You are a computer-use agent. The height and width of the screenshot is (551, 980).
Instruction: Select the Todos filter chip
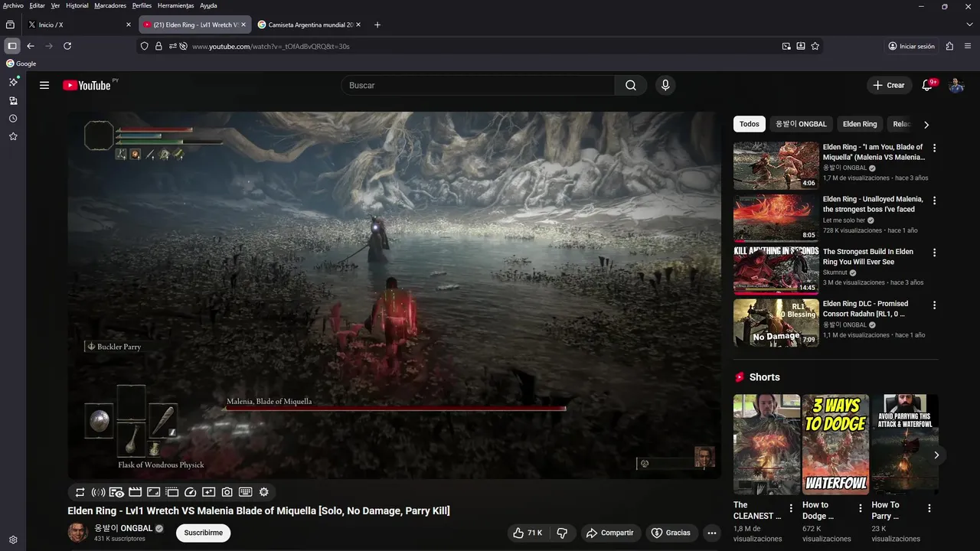pyautogui.click(x=750, y=124)
